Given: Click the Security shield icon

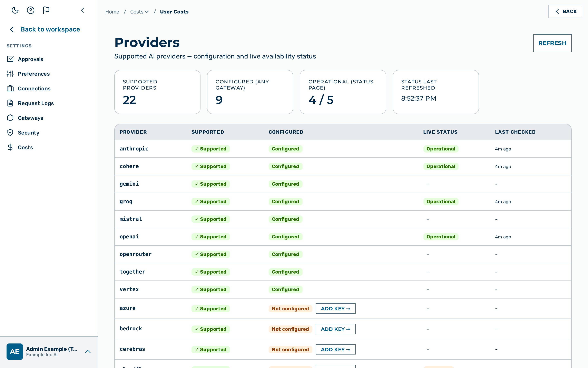Looking at the screenshot, I should pyautogui.click(x=10, y=132).
